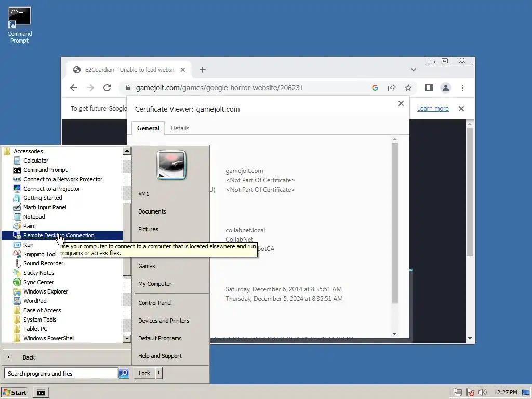532x399 pixels.
Task: Click the Google icon in address bar
Action: click(375, 88)
